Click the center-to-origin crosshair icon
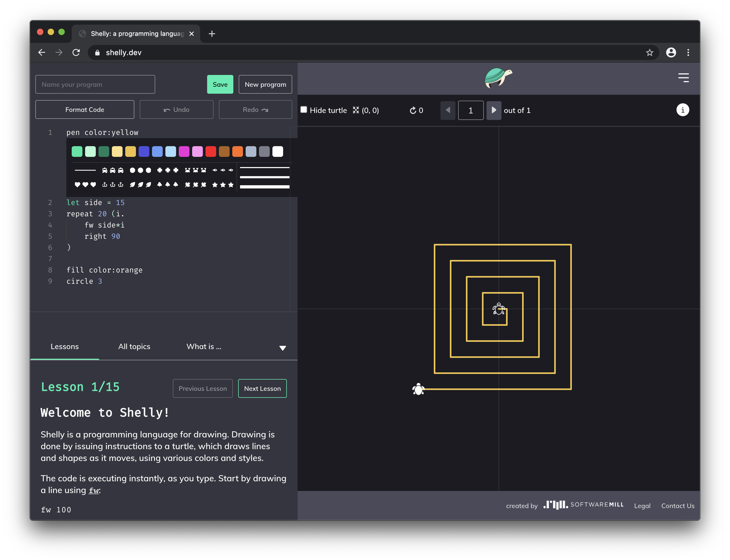This screenshot has height=560, width=730. 356,110
